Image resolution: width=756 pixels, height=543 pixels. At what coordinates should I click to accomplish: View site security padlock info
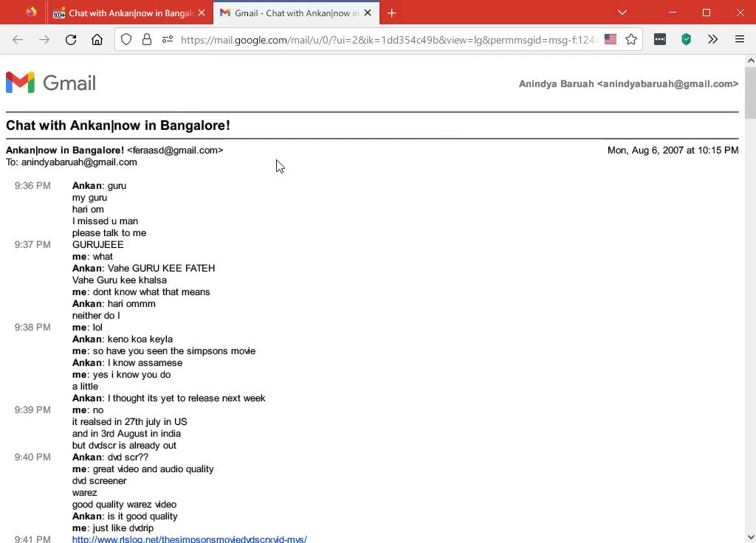pyautogui.click(x=147, y=40)
